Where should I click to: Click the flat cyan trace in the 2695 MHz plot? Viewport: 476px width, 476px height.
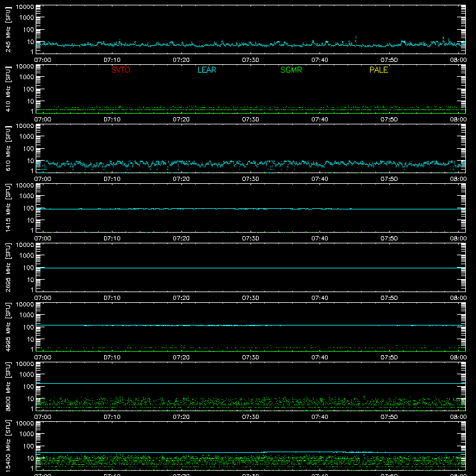[x=250, y=268]
